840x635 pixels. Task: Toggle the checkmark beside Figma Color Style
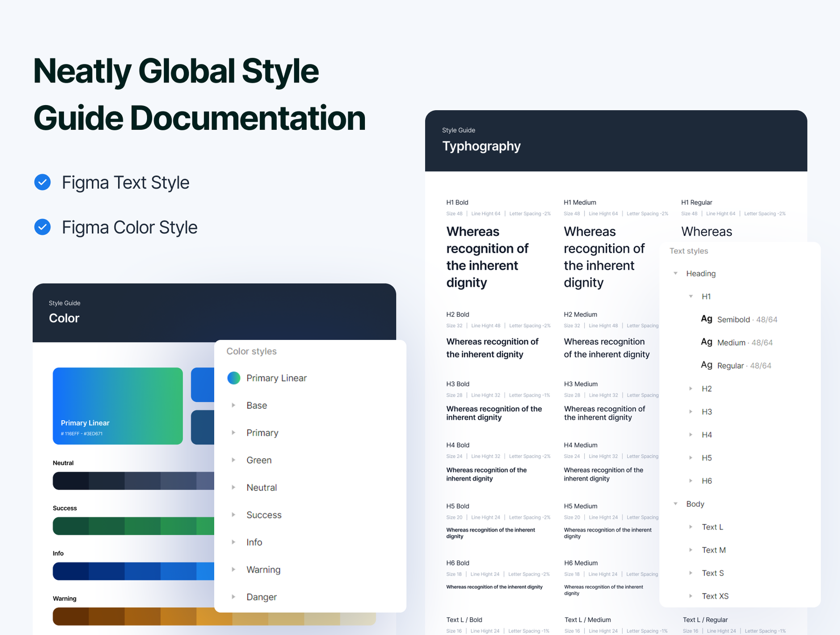[43, 227]
